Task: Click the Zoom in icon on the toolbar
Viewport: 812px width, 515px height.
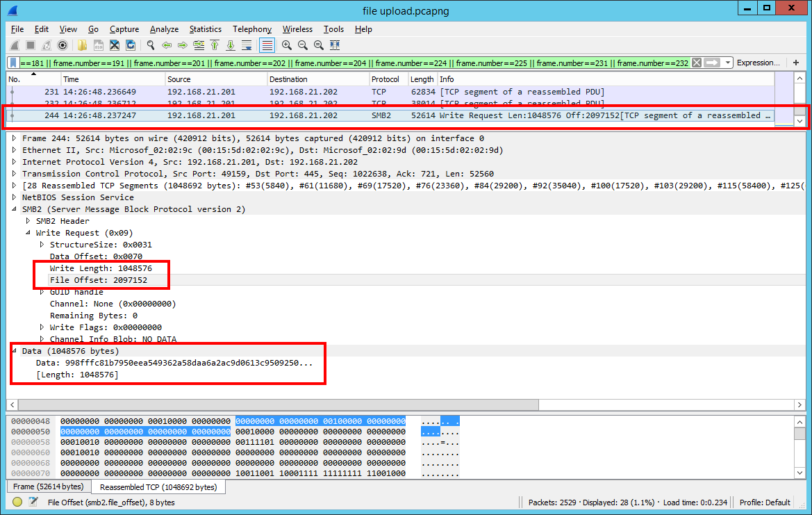Action: point(286,46)
